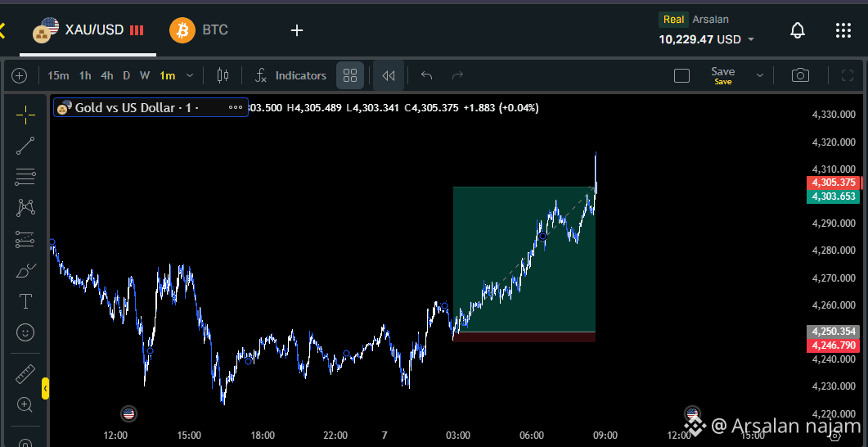Open the Indicators dialog

click(291, 76)
